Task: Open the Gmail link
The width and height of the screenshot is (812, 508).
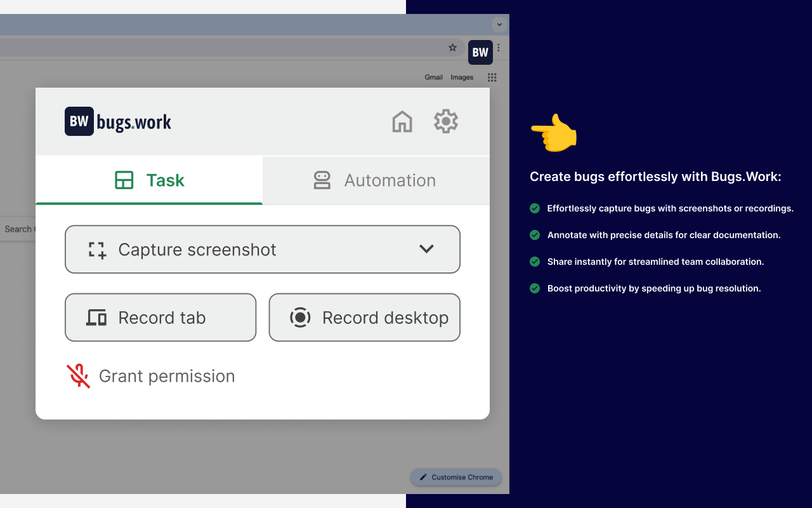Action: point(434,77)
